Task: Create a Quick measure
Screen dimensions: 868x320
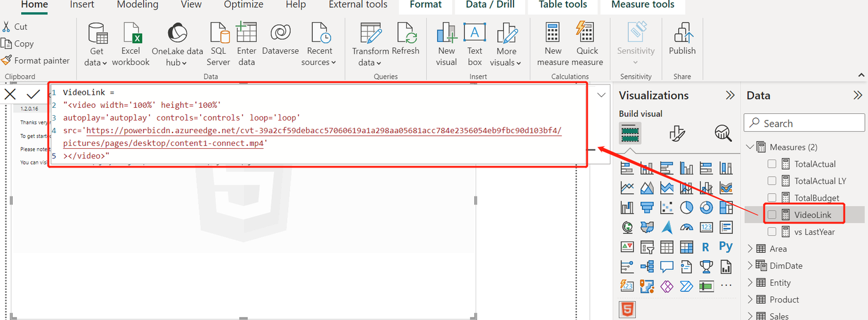Action: [x=587, y=45]
